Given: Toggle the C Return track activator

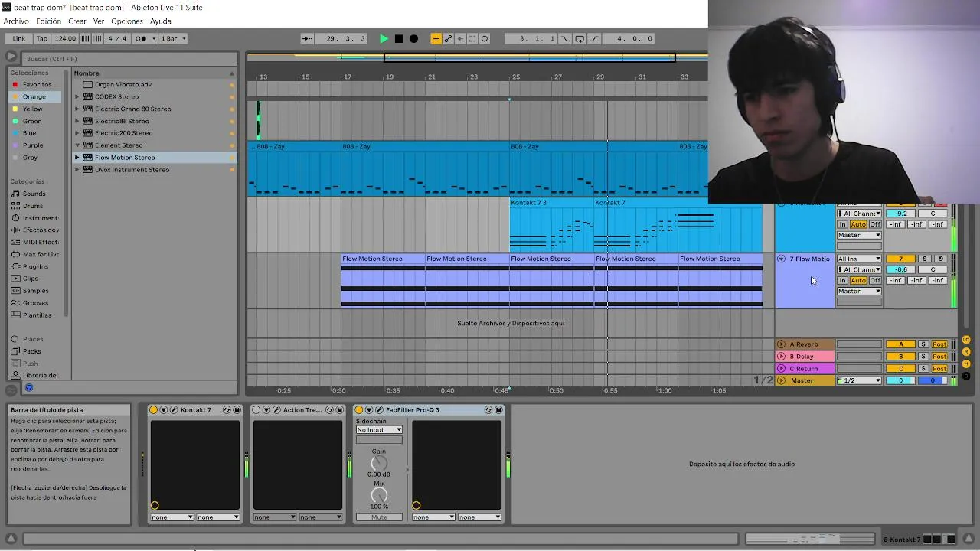Looking at the screenshot, I should [x=901, y=369].
